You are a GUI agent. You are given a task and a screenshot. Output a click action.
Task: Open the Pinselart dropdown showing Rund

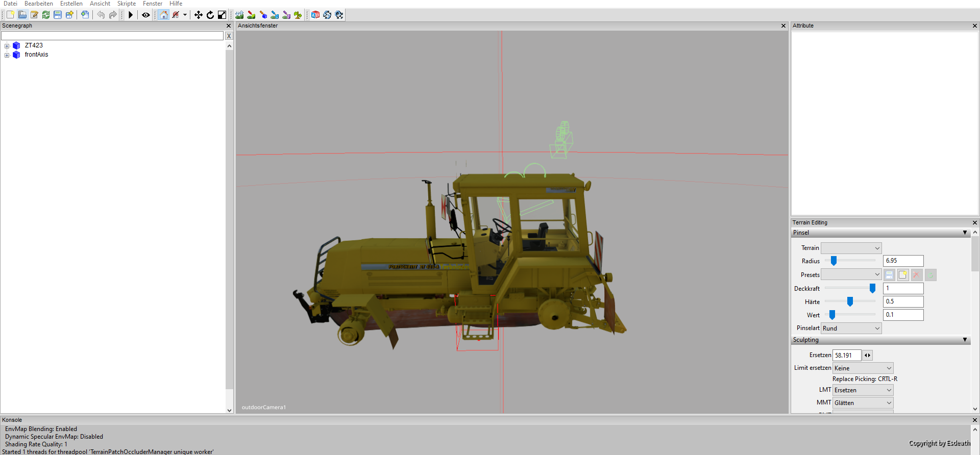[x=851, y=328]
